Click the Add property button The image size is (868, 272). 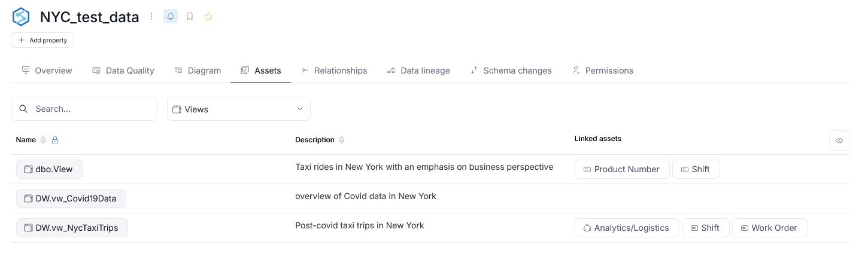pyautogui.click(x=42, y=40)
